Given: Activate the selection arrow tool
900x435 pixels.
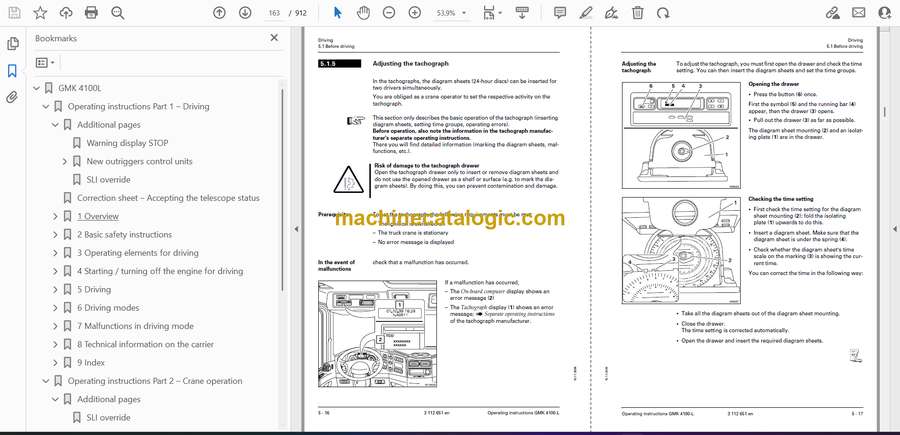Looking at the screenshot, I should coord(338,13).
